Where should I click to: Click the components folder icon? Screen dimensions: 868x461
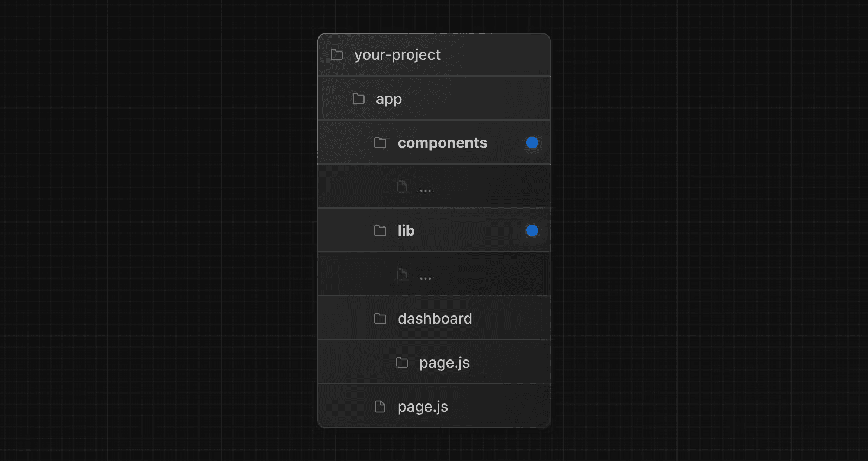380,143
